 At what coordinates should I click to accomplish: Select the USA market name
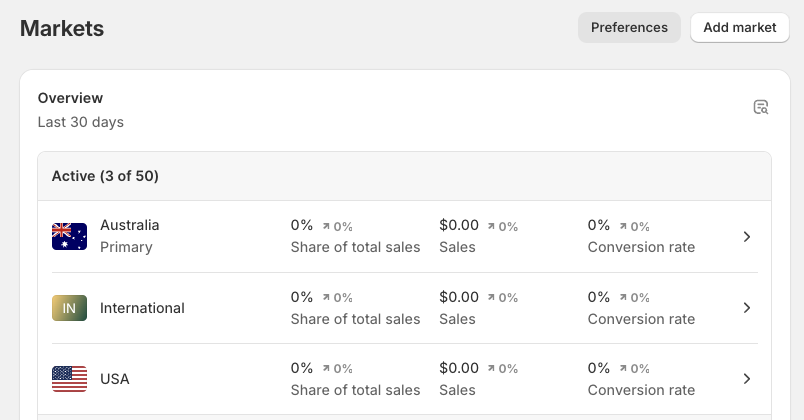pos(115,379)
